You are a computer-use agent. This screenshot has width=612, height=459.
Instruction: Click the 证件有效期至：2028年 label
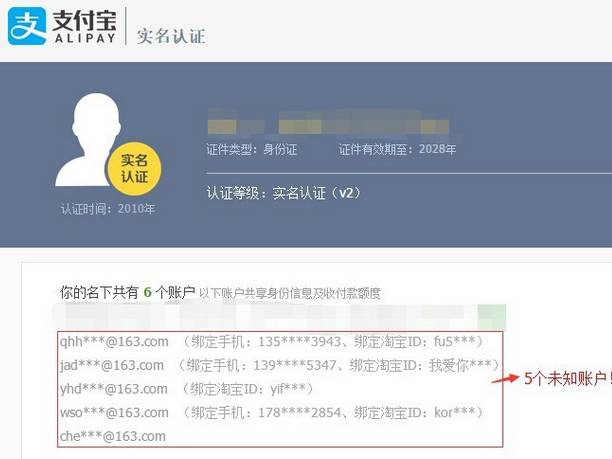point(397,149)
